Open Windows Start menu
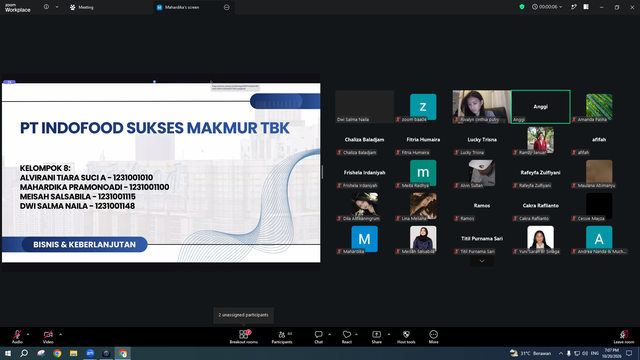Image resolution: width=640 pixels, height=360 pixels. click(8, 353)
